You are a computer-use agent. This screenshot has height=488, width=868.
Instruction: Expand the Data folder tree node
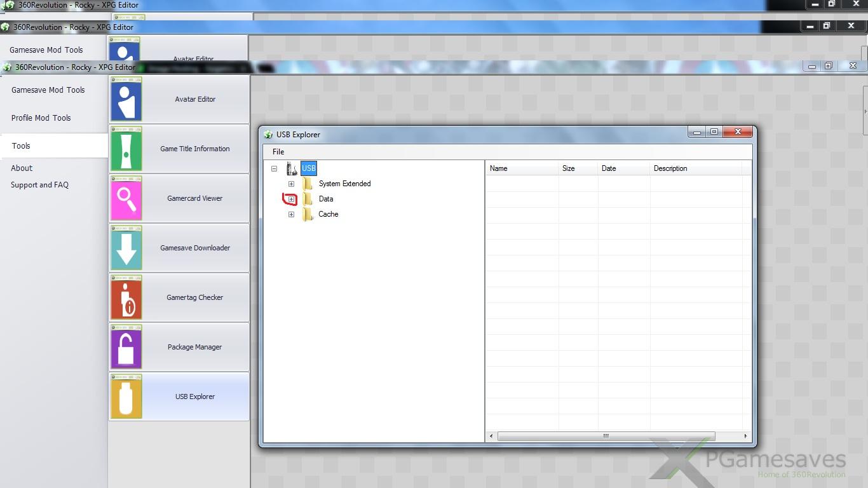coord(291,199)
